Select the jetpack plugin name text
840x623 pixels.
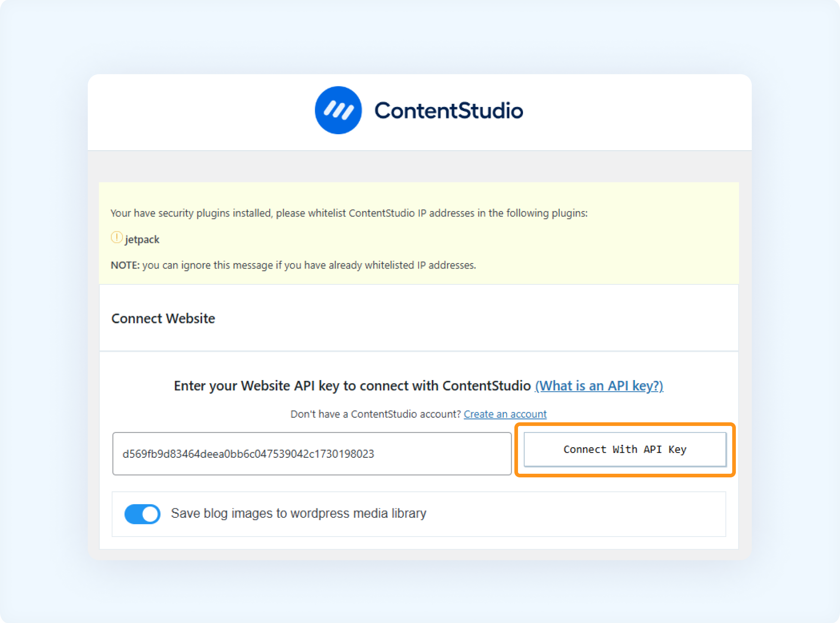click(142, 239)
